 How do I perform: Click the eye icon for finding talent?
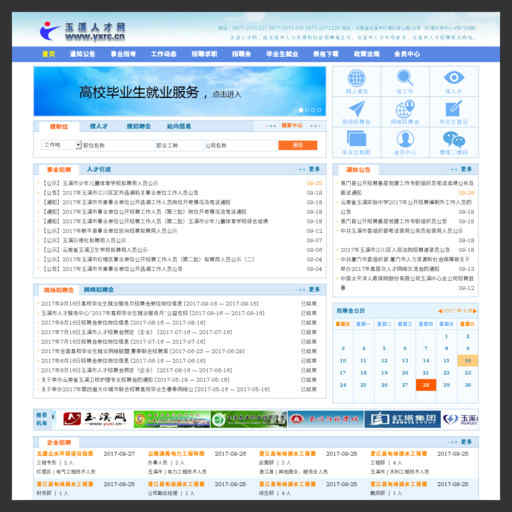point(454,78)
